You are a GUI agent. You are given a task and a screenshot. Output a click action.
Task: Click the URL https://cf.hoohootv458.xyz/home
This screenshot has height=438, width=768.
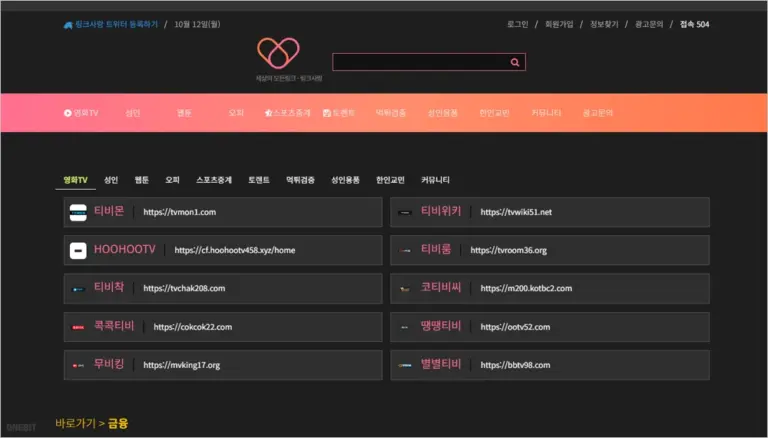(x=235, y=250)
